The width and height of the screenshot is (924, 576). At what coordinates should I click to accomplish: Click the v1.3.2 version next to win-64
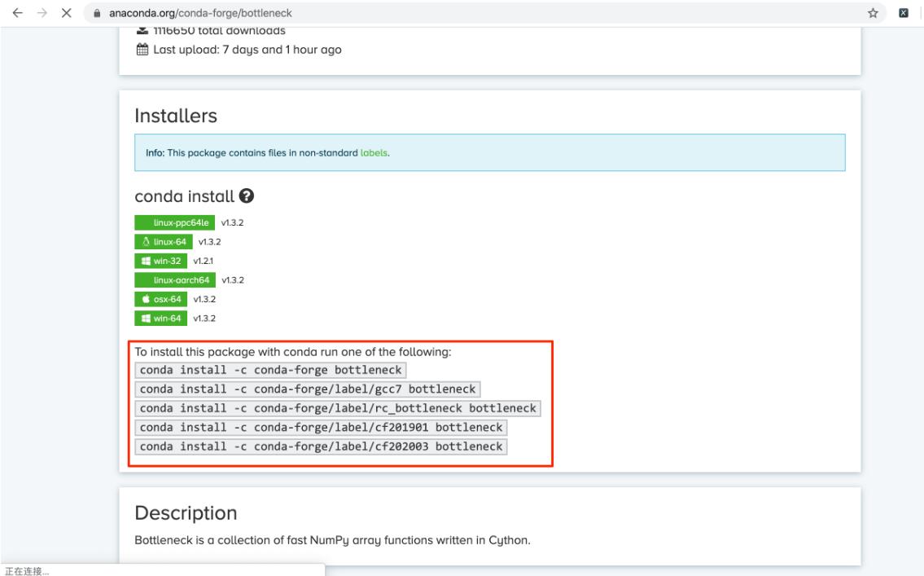point(204,319)
